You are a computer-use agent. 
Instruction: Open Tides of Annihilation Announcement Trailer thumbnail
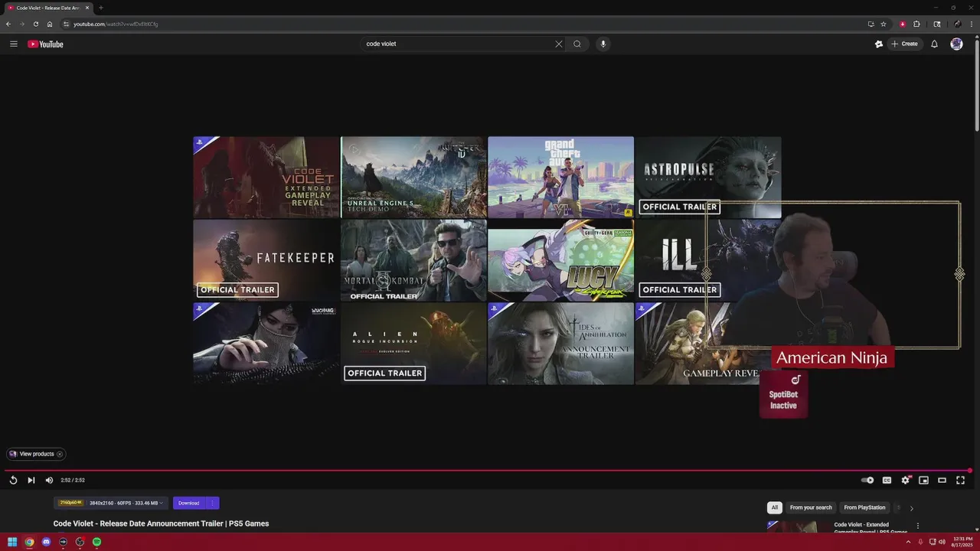point(560,343)
